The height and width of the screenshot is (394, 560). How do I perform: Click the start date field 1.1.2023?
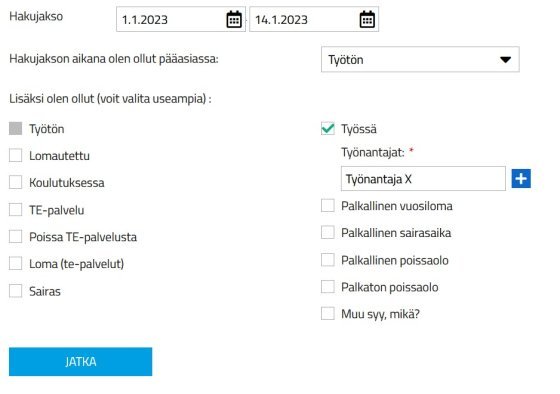180,19
